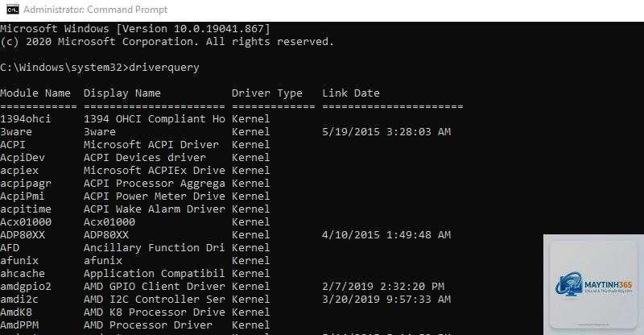The height and width of the screenshot is (335, 644).
Task: Click the driverquery command text
Action: (164, 68)
